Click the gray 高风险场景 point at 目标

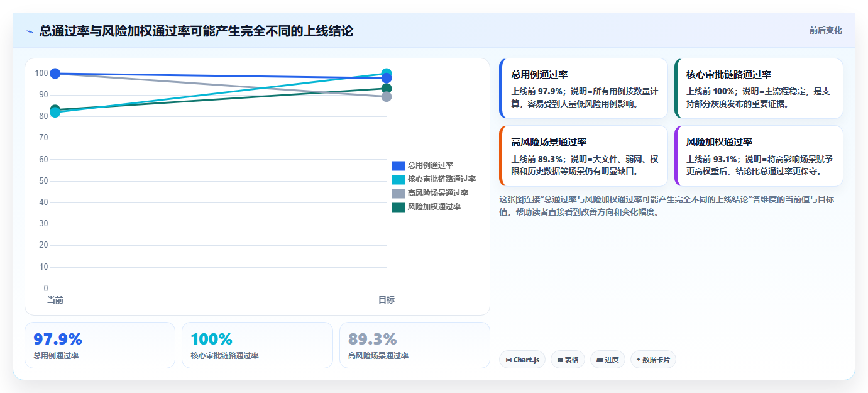(387, 96)
